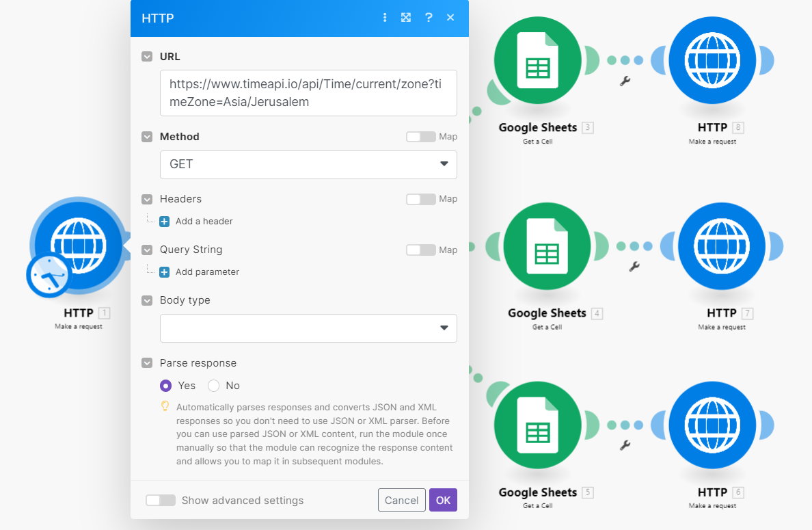The image size is (812, 530).
Task: Click the wrench icon between Sheets 3 and HTTP 8
Action: 625,81
